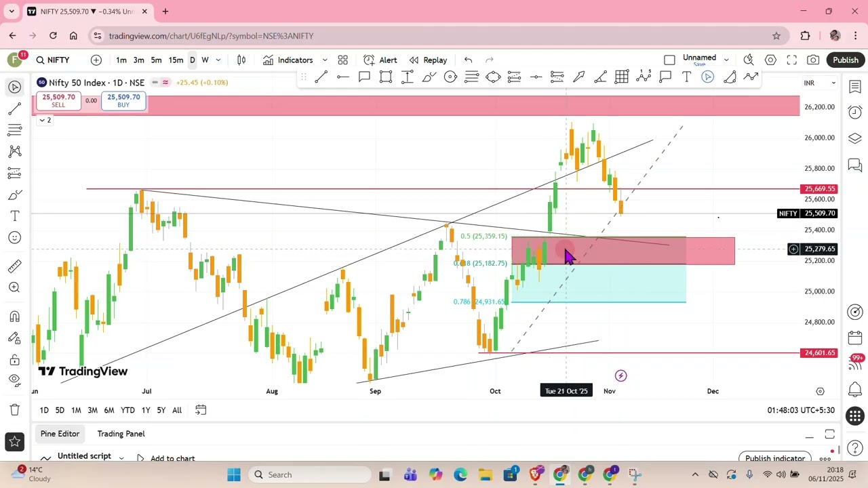868x488 pixels.
Task: Select the trend line tool in favorites toolbar
Action: pos(321,77)
